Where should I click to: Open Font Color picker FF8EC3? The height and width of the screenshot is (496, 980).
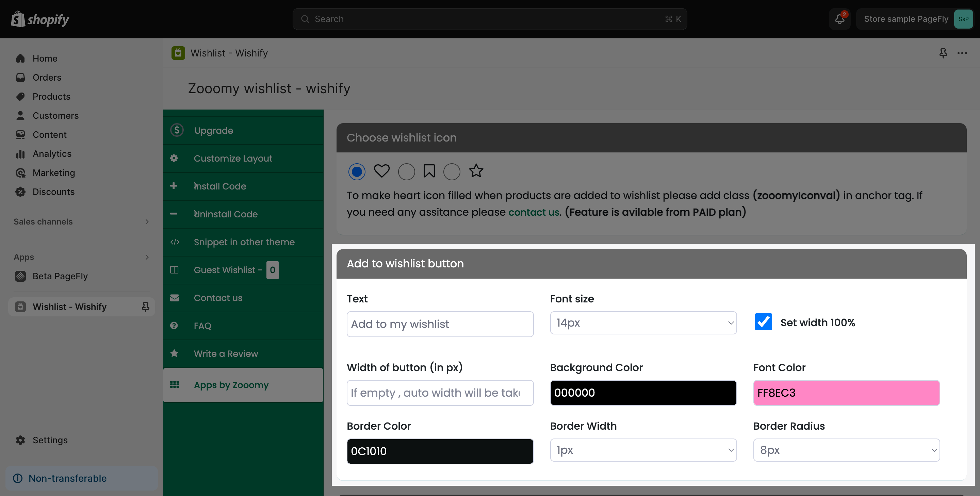847,393
